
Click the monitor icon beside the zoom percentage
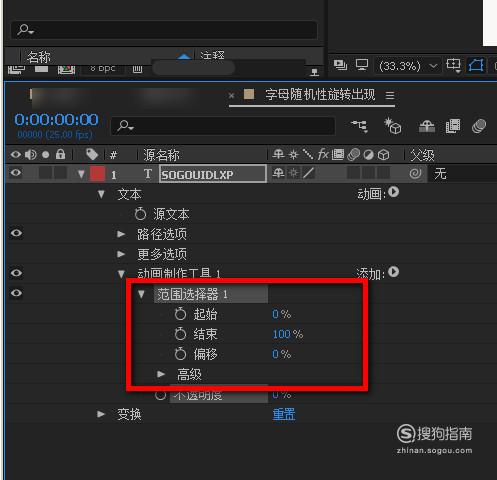[362, 65]
